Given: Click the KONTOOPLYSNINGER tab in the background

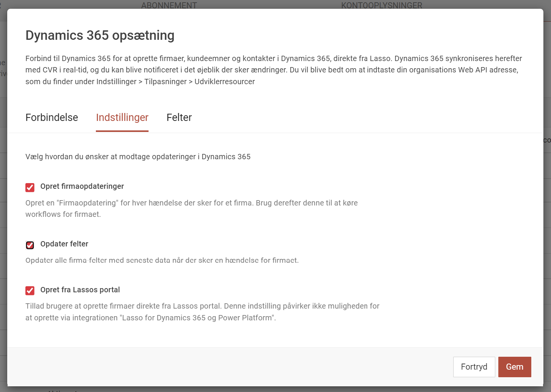Looking at the screenshot, I should point(382,5).
